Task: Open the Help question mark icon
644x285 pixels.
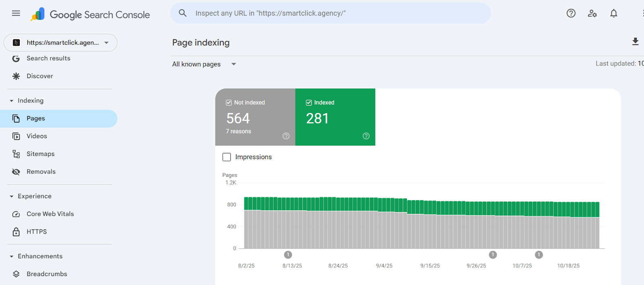Action: coord(571,13)
